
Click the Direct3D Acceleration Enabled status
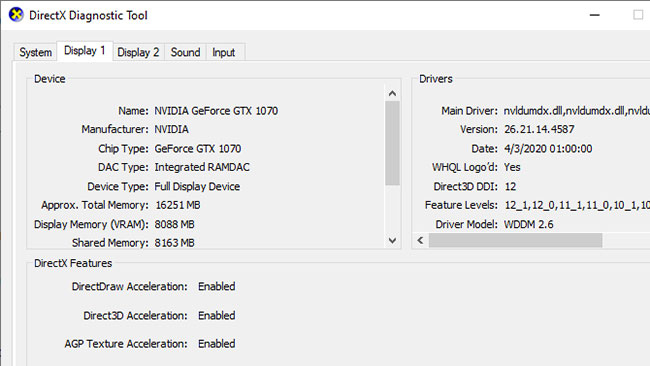[216, 315]
